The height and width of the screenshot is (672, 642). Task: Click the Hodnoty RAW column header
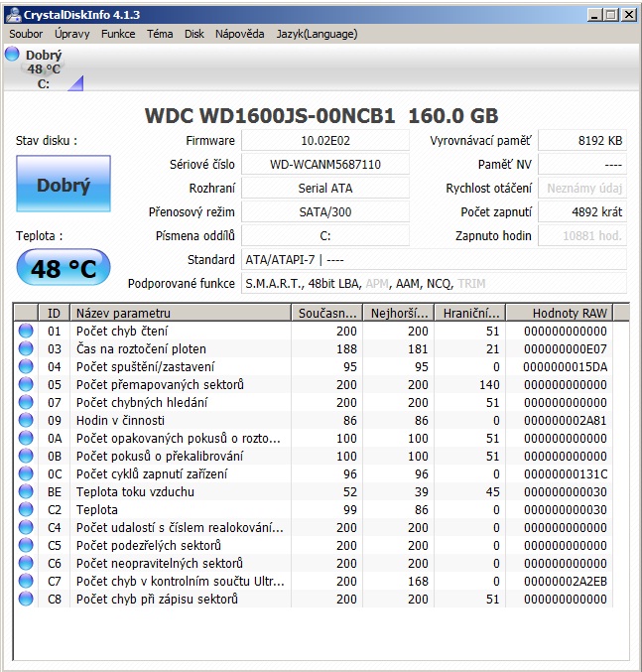[x=560, y=313]
